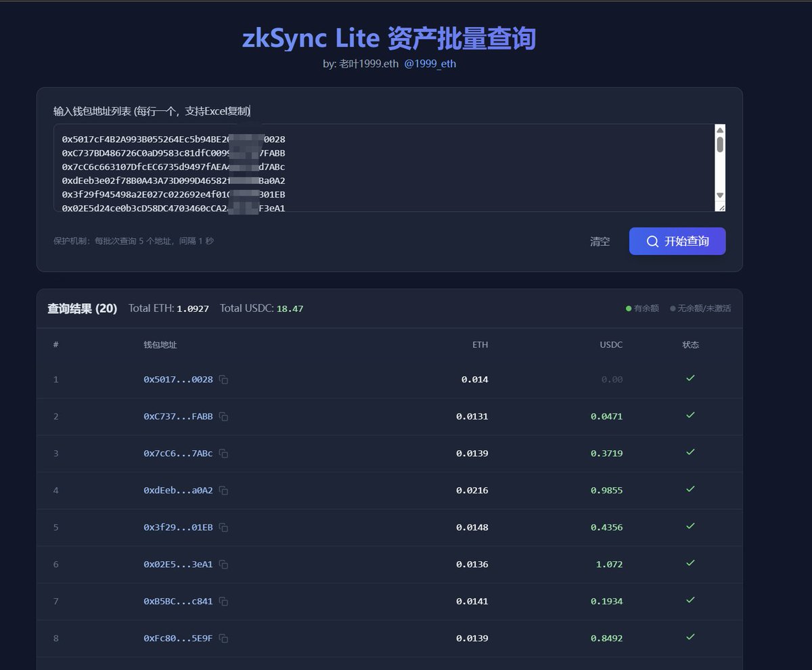
Task: Start the query with 开始查询 button
Action: click(x=677, y=241)
